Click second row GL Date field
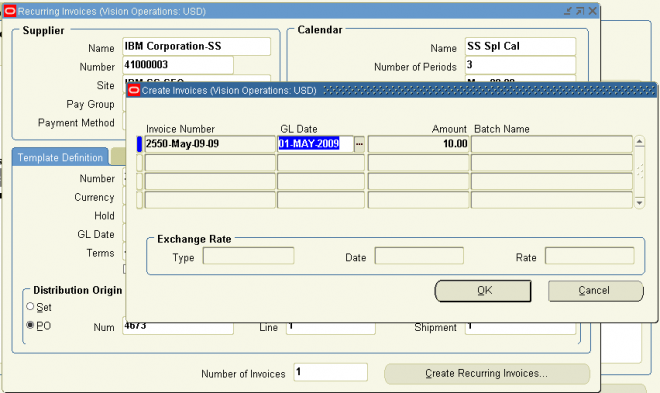This screenshot has width=660, height=393. [321, 163]
